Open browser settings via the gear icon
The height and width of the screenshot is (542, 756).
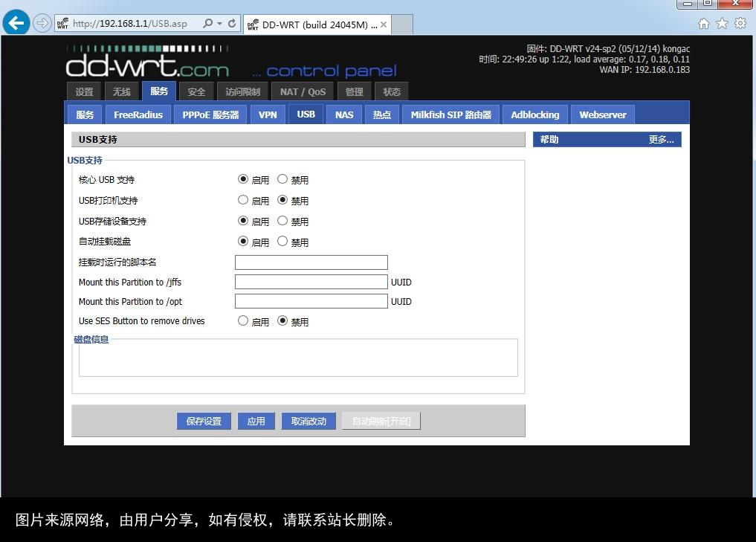739,23
